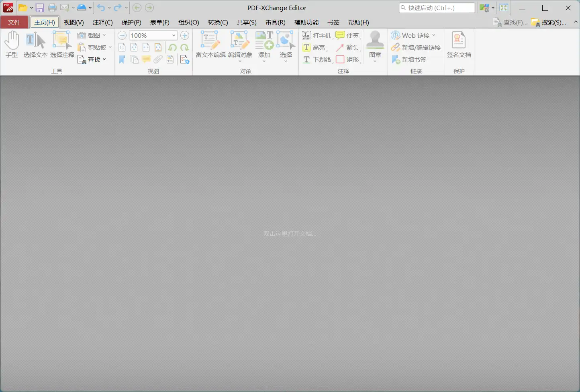
Task: Toggle the 下划线 underline annotation tool
Action: point(317,59)
